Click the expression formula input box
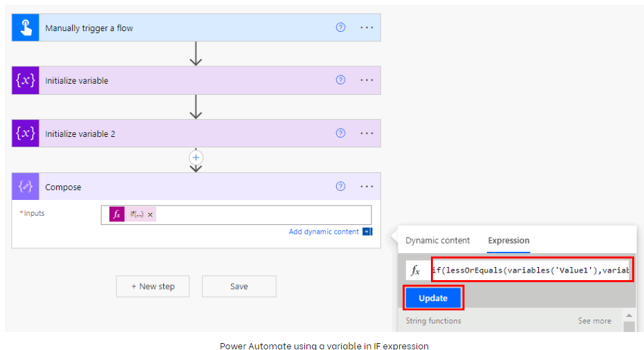This screenshot has width=644, height=350. pyautogui.click(x=531, y=270)
